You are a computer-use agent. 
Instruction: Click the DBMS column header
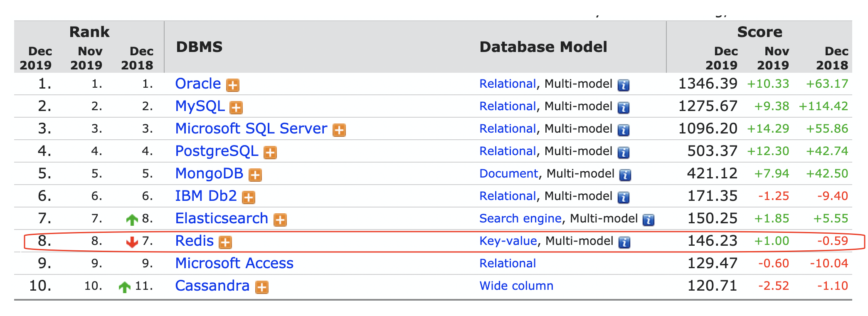pyautogui.click(x=200, y=47)
